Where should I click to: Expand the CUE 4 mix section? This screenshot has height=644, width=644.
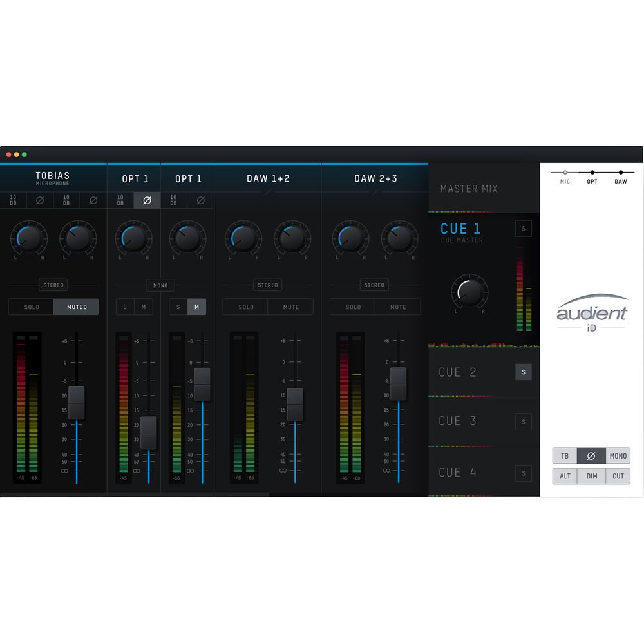[x=458, y=473]
